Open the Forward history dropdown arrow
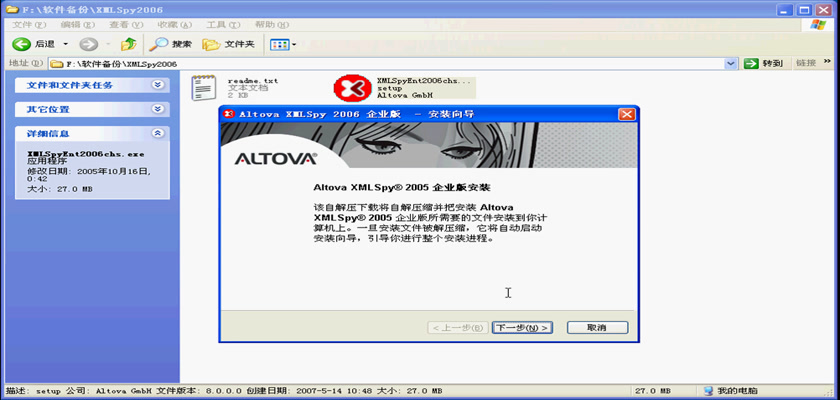The height and width of the screenshot is (400, 840). [x=108, y=44]
